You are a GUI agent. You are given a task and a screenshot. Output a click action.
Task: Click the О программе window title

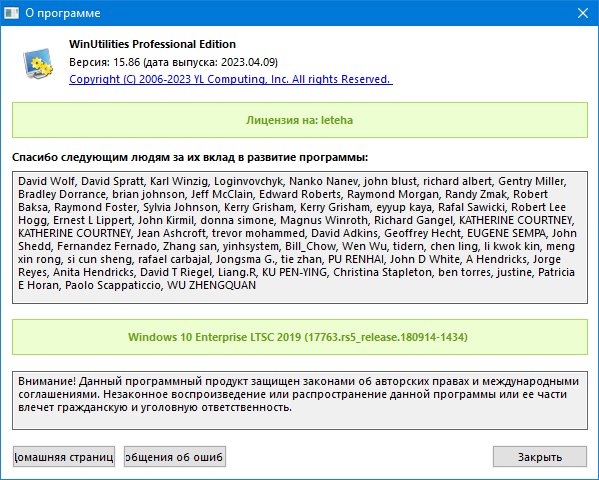[63, 13]
